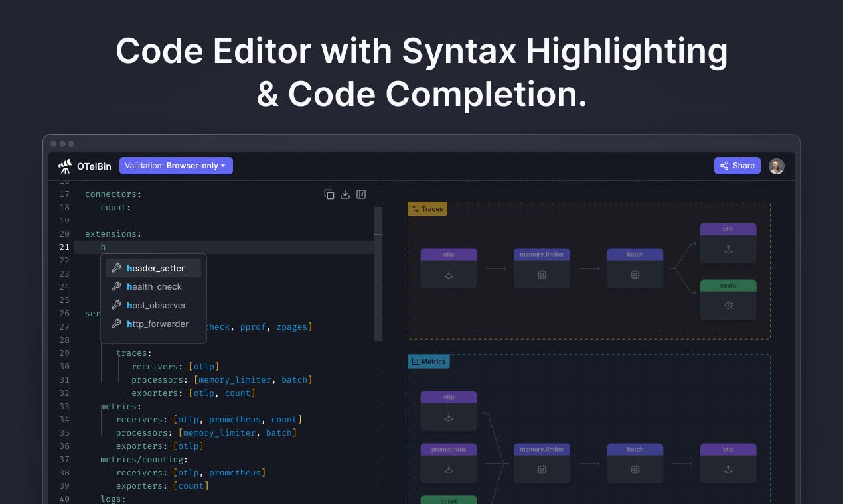
Task: Select health_check completion suggestion
Action: pyautogui.click(x=153, y=286)
